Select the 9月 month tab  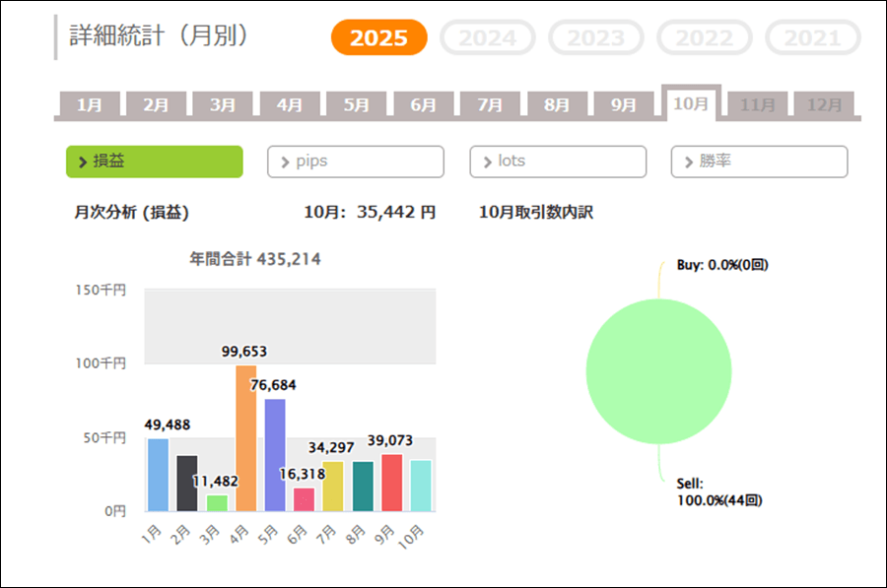coord(623,104)
